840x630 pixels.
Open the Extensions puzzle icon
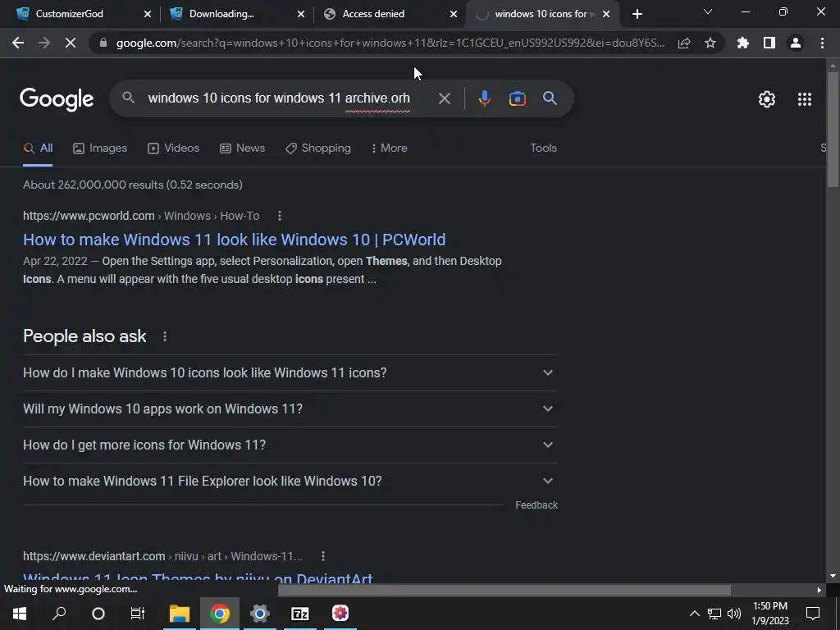click(x=743, y=43)
